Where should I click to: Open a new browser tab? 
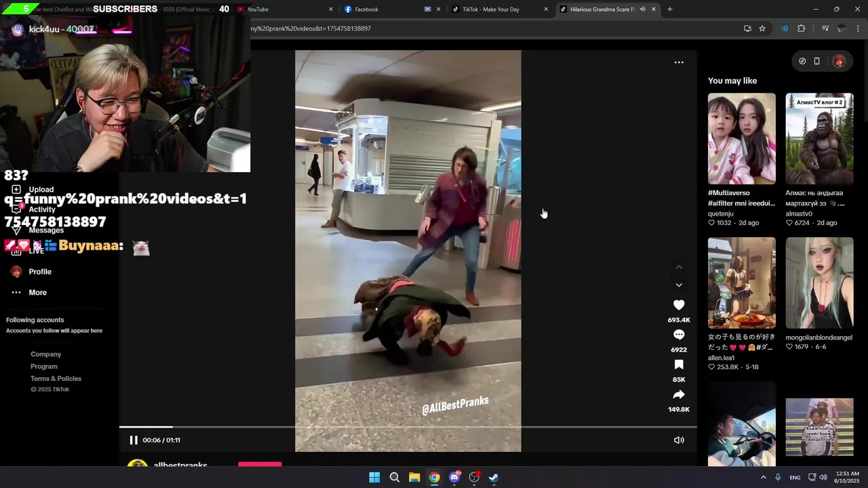tap(669, 9)
